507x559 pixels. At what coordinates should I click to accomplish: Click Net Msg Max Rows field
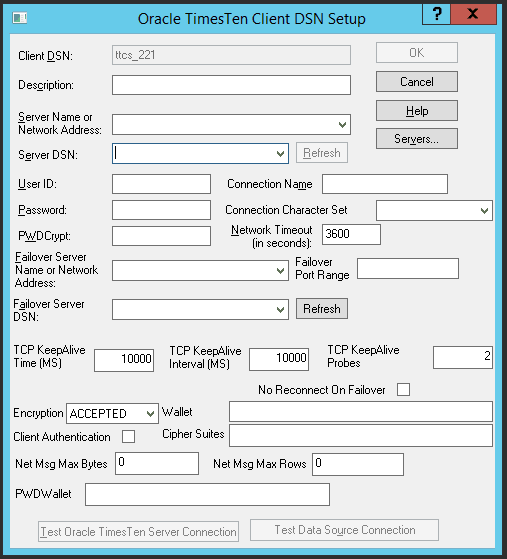(x=358, y=464)
